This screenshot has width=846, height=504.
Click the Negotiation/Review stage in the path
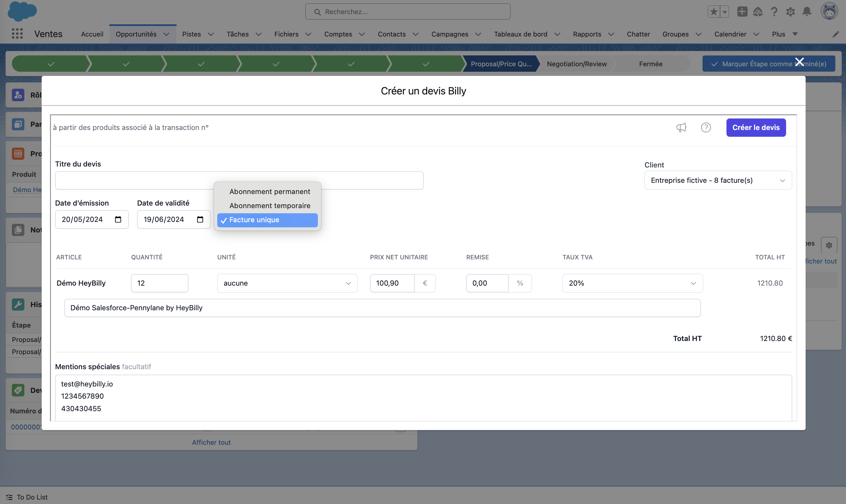point(576,64)
